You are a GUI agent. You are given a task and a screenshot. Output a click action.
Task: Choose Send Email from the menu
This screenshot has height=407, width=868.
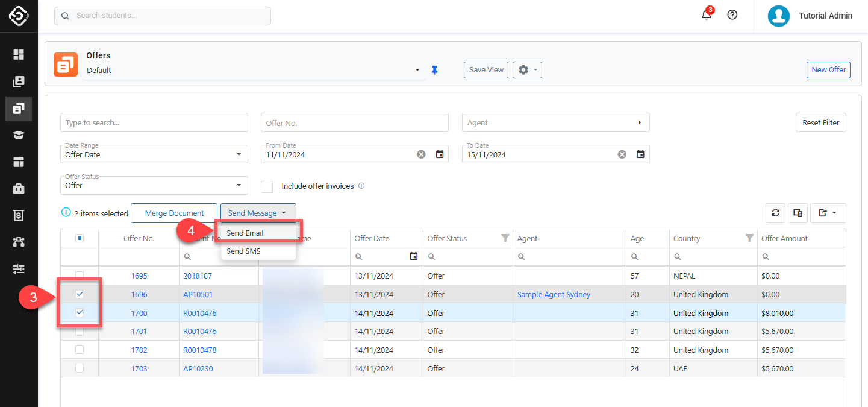245,233
